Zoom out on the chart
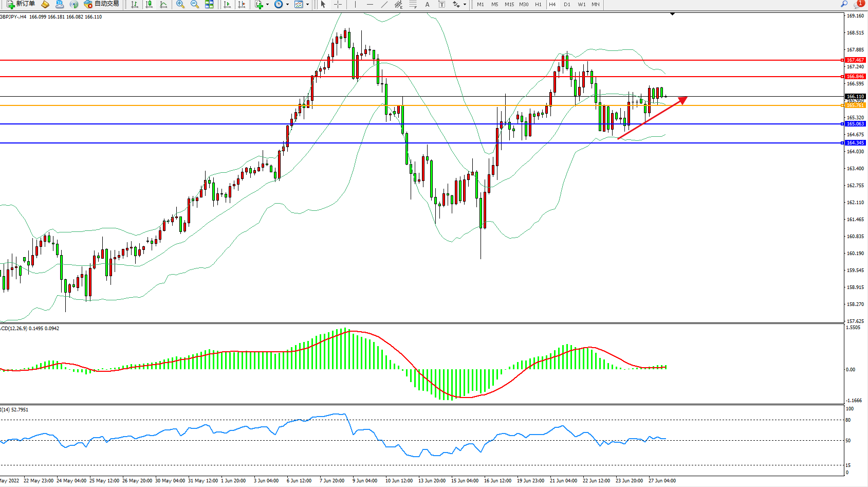Viewport: 868px width, 487px height. 195,4
